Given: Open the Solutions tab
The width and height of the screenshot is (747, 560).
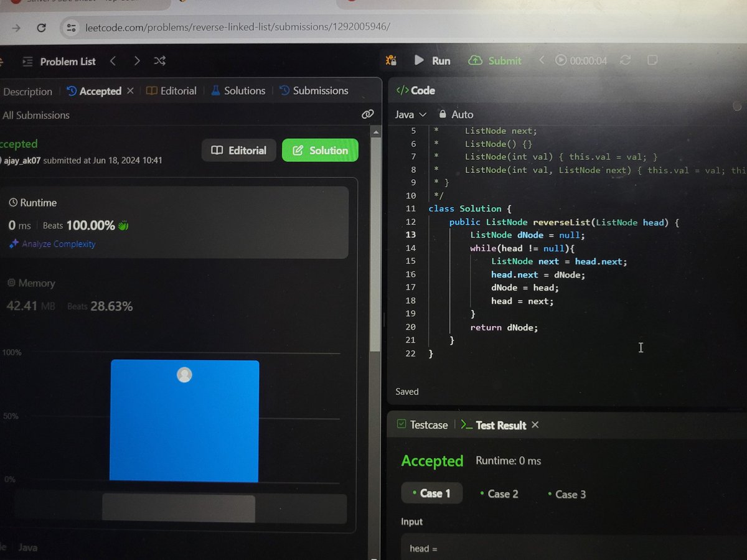Looking at the screenshot, I should (x=238, y=91).
